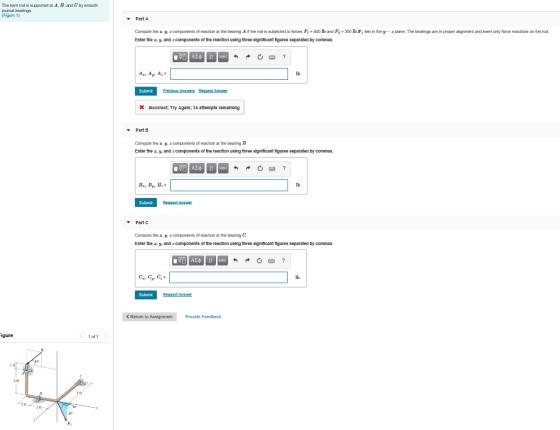Open Previous Answers link in Part A

tap(179, 91)
